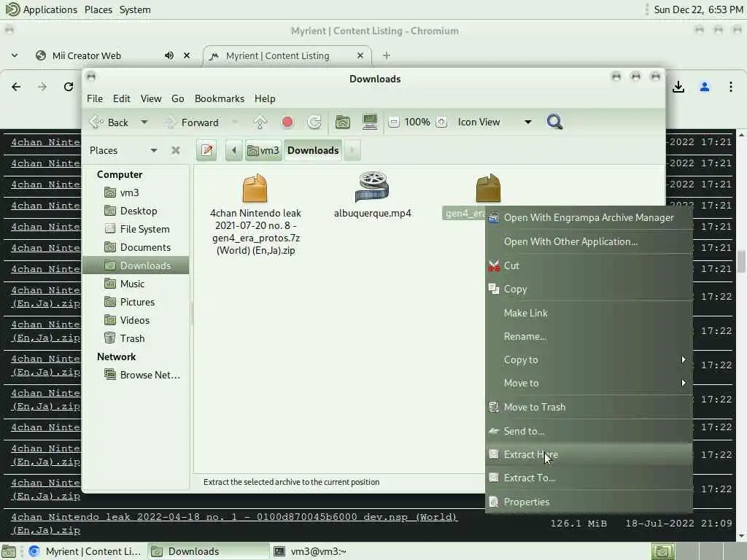Choose Open With Engrampa Archive Manager
The width and height of the screenshot is (747, 560).
[x=589, y=217]
